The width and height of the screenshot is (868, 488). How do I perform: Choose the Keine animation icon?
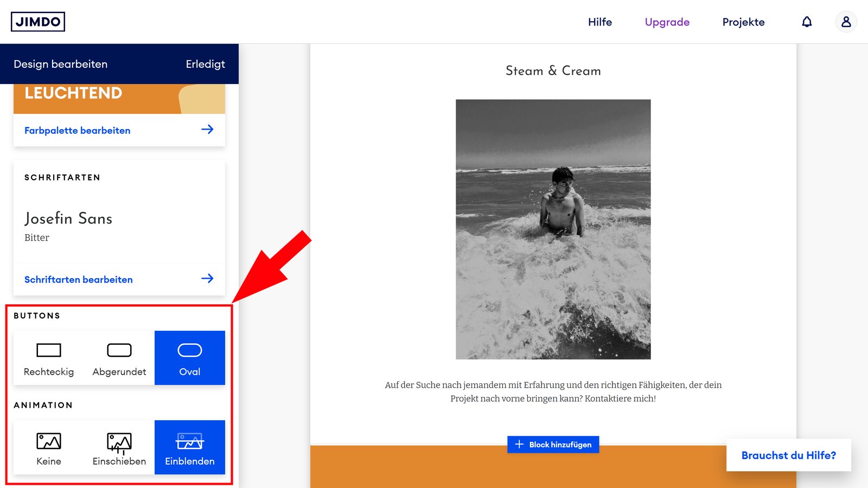pos(48,440)
